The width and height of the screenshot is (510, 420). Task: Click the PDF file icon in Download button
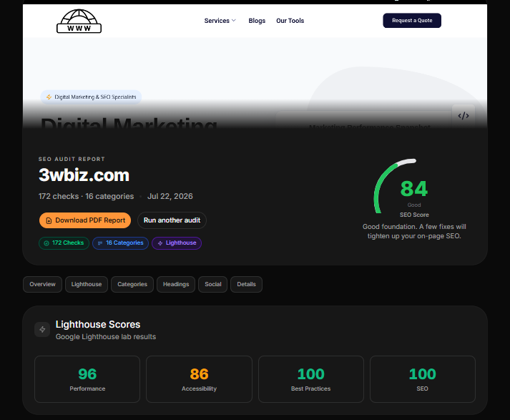49,220
